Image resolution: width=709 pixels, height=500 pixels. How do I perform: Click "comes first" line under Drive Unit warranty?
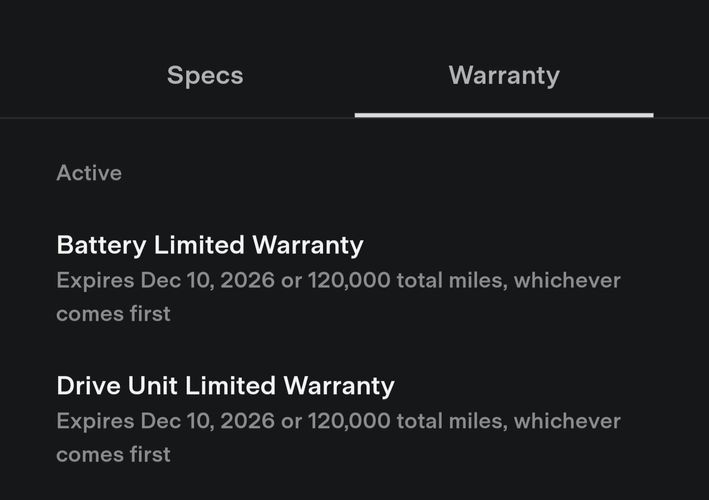coord(113,454)
